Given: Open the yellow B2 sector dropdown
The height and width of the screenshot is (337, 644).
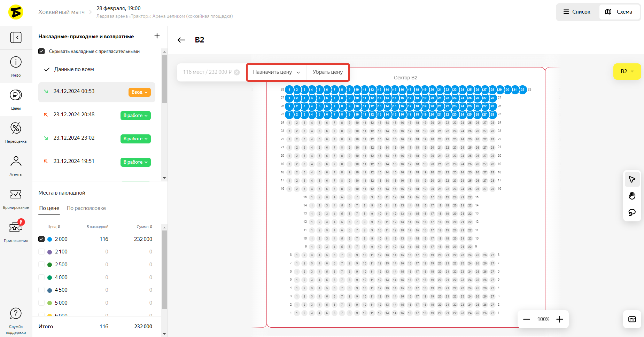Looking at the screenshot, I should point(627,71).
